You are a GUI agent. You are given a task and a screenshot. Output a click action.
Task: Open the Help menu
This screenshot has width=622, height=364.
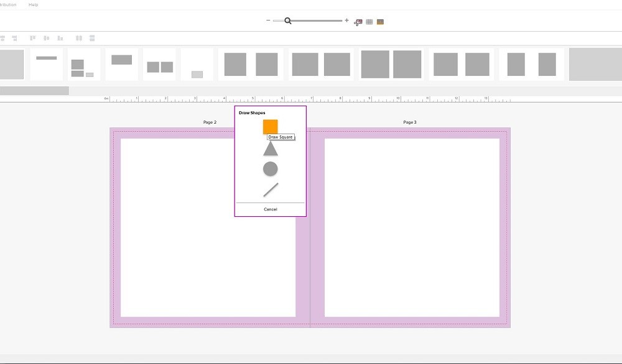pyautogui.click(x=34, y=4)
